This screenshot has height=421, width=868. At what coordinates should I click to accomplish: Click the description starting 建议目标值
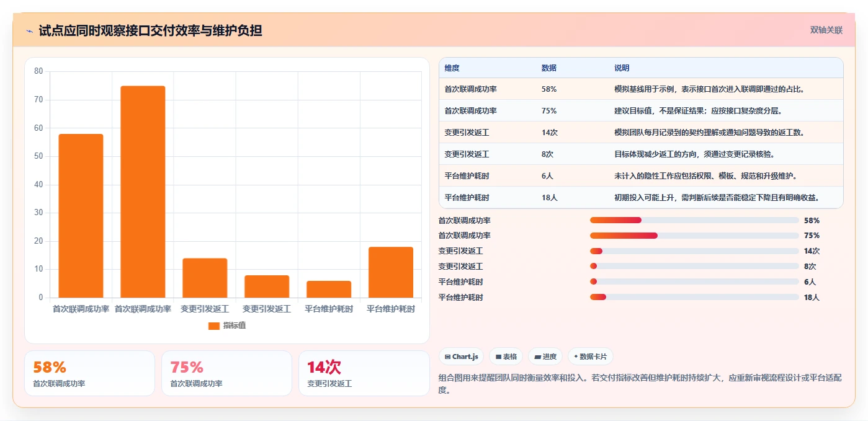698,111
